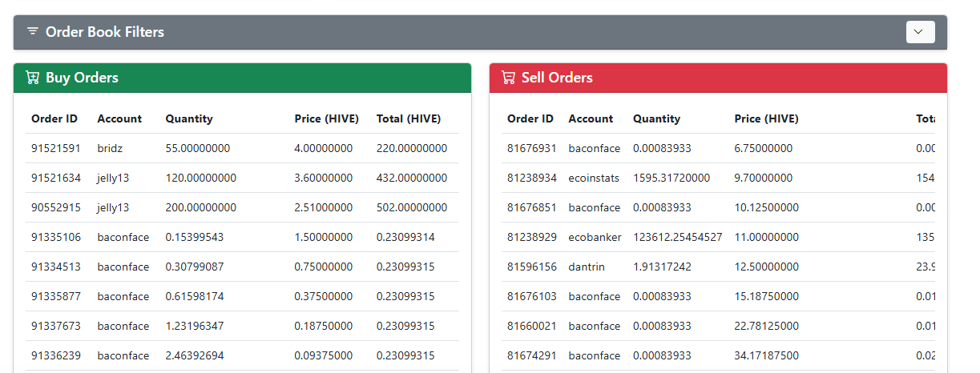Click quantity 123612.25454527
Screen dimensions: 980x373
click(678, 237)
